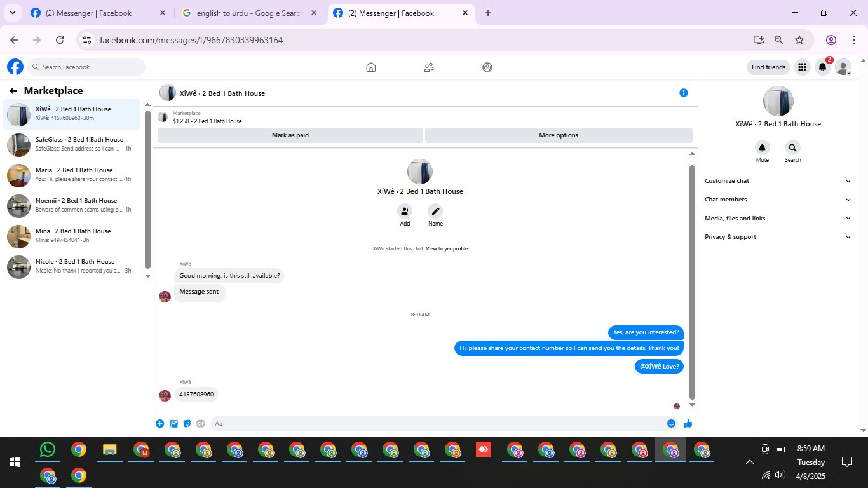Viewport: 868px width, 488px height.
Task: Open View buyer profile link
Action: coord(447,248)
